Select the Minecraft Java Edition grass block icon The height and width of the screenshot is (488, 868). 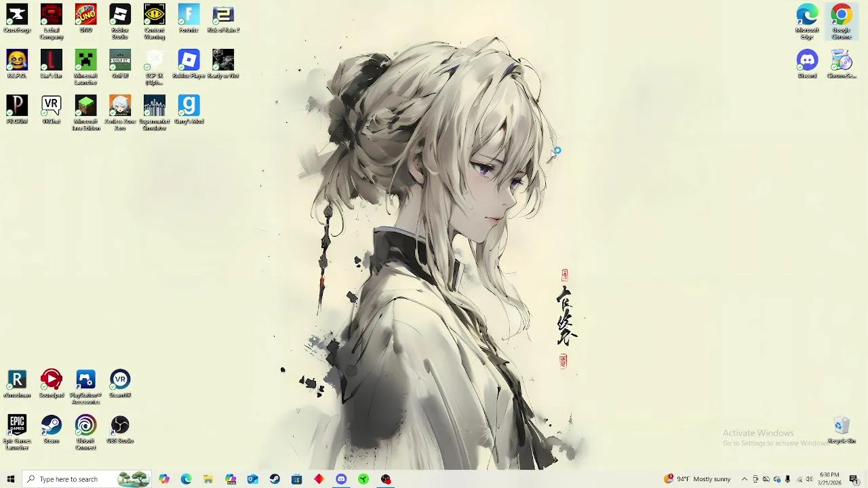pyautogui.click(x=85, y=113)
